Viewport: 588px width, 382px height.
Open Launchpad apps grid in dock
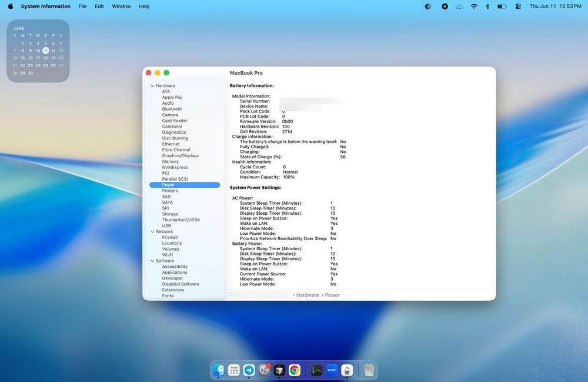click(x=233, y=370)
